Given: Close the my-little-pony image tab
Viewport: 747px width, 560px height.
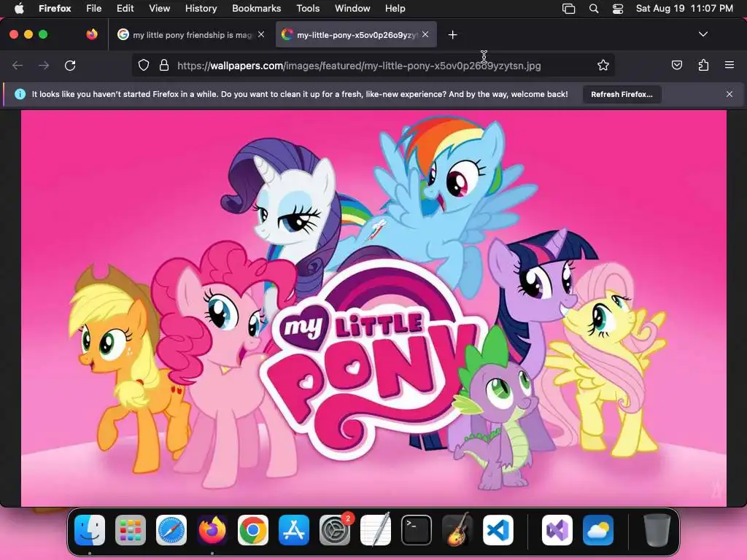Looking at the screenshot, I should pyautogui.click(x=425, y=34).
